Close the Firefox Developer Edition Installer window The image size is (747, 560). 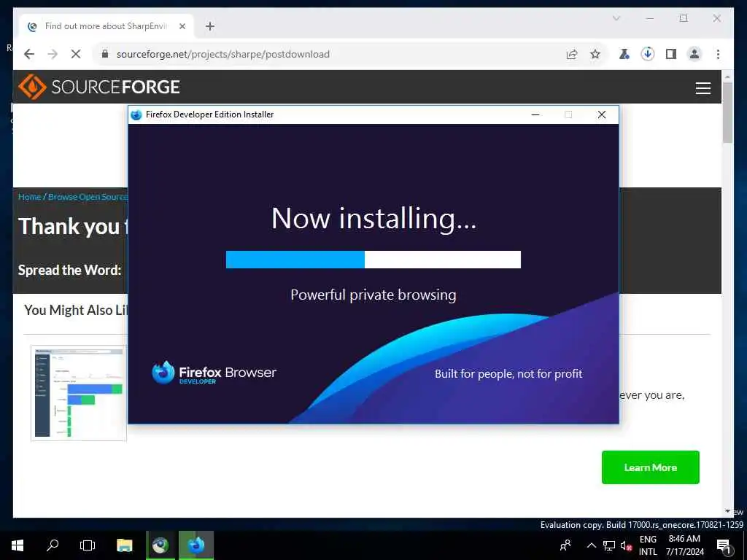tap(602, 114)
